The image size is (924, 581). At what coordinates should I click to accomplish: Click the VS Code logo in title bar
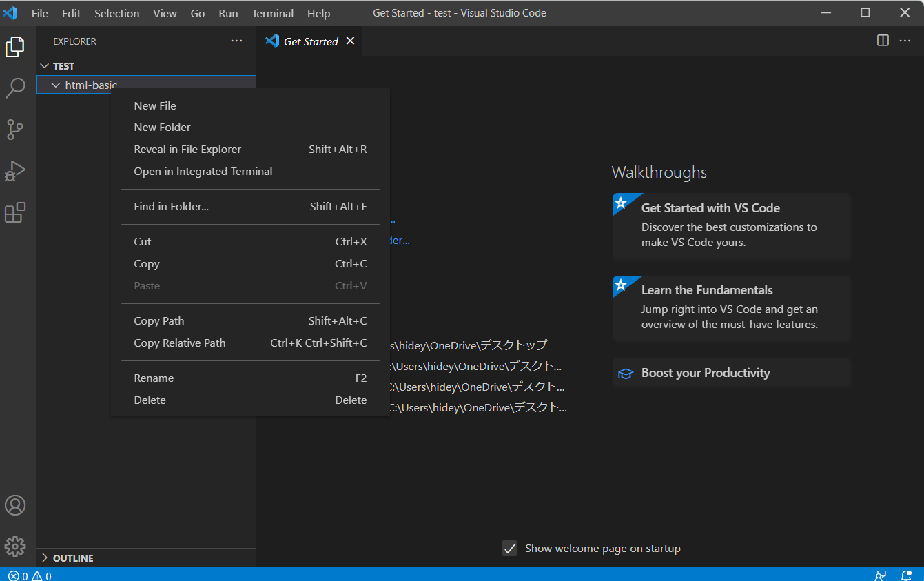(10, 13)
